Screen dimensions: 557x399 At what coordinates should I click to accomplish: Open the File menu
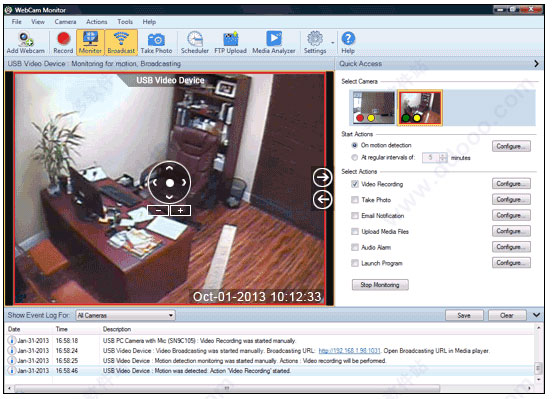tap(16, 22)
